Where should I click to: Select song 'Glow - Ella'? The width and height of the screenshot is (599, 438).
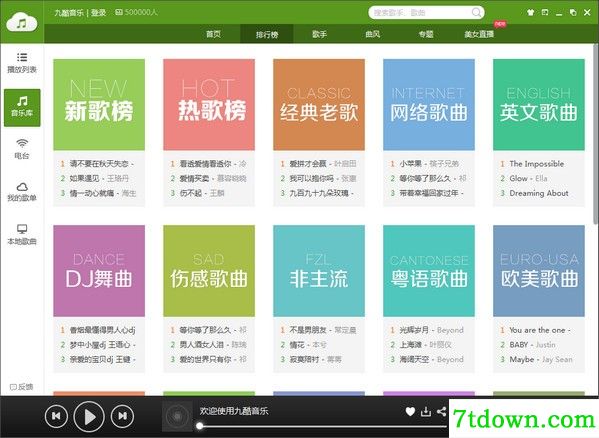coord(528,178)
